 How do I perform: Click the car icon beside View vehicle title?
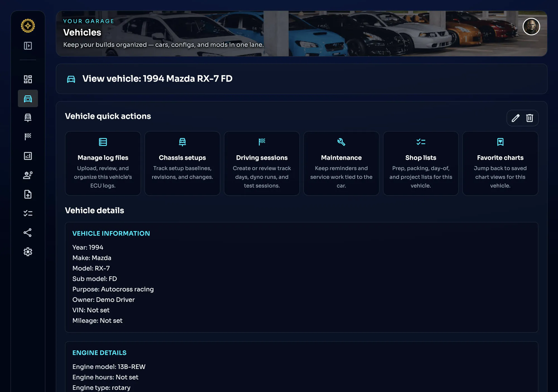pyautogui.click(x=71, y=79)
